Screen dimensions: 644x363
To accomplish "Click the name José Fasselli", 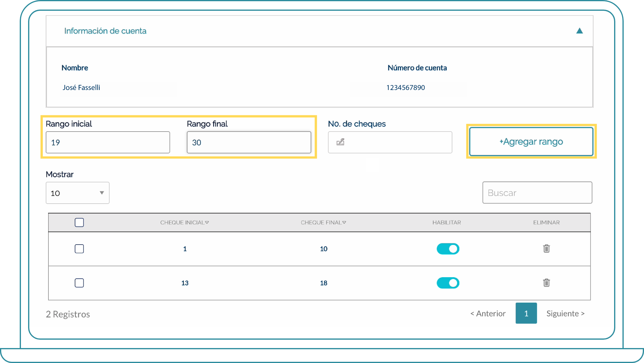I will tap(81, 88).
